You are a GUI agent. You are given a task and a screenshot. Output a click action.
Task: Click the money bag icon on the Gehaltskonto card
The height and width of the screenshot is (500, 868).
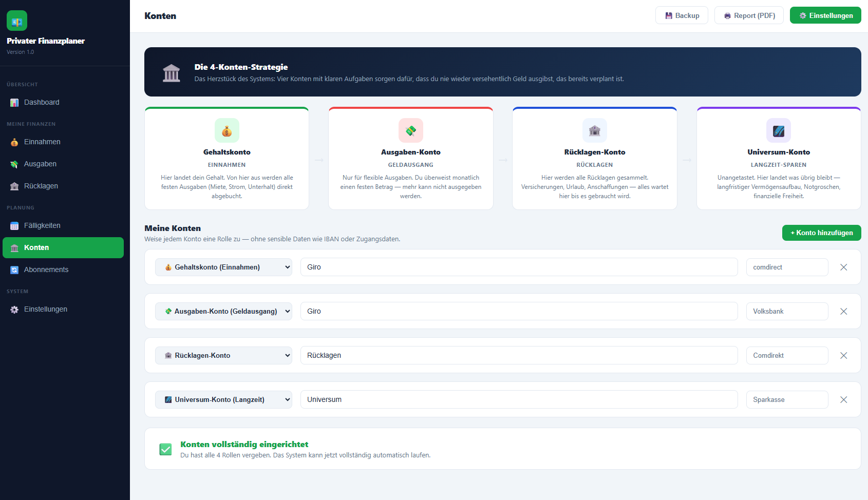point(227,130)
